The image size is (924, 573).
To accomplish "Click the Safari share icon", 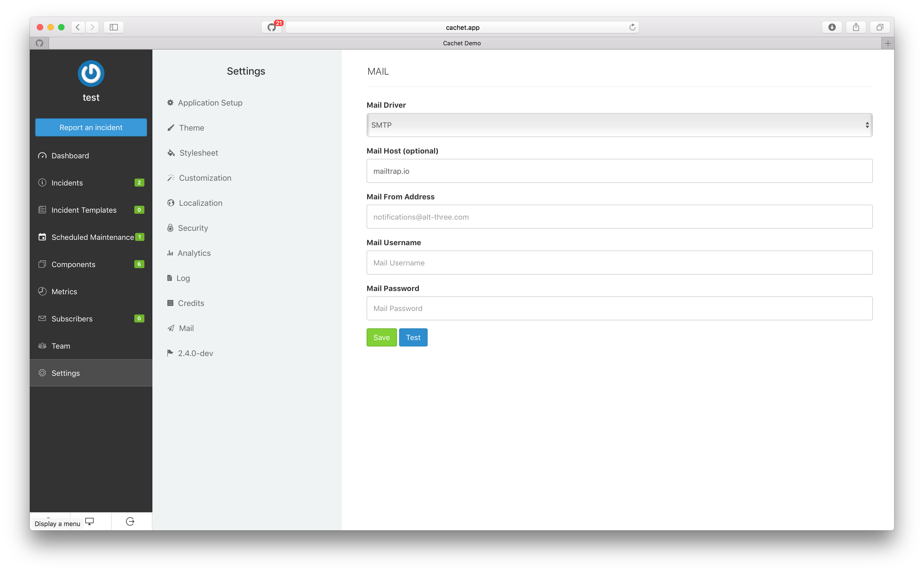I will tap(856, 27).
